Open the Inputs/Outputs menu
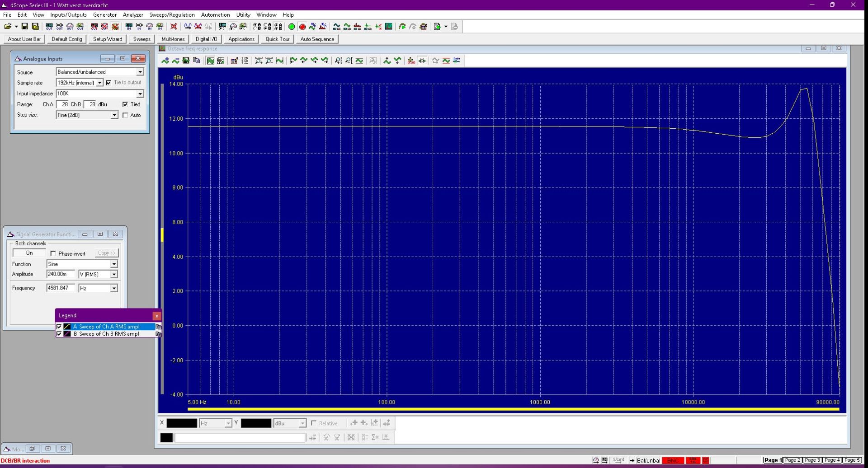Screen dimensions: 868x468 point(68,15)
